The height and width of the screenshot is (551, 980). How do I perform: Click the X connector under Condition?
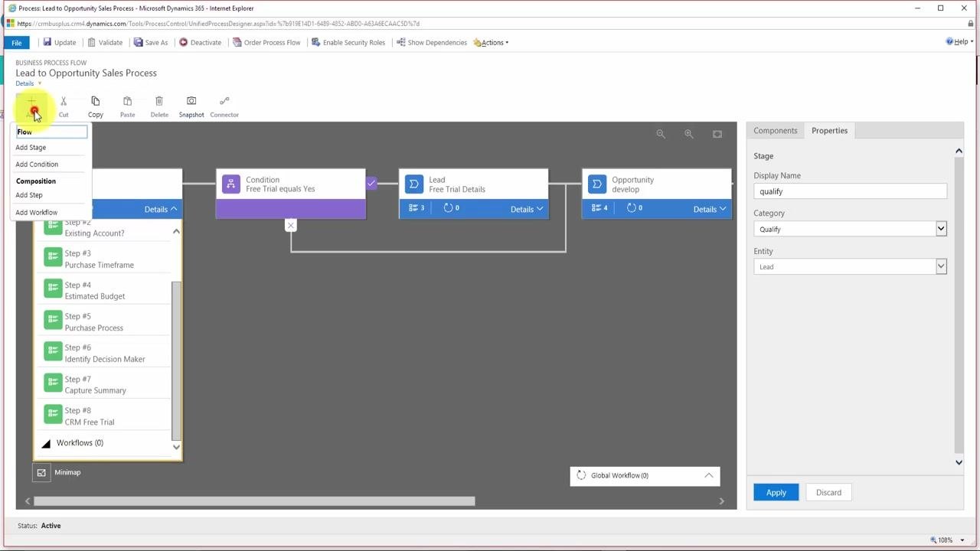(x=291, y=225)
